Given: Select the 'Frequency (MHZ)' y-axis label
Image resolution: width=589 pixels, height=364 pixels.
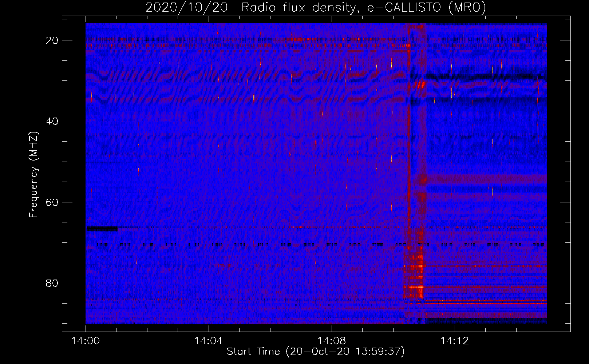Looking at the screenshot, I should (x=33, y=175).
